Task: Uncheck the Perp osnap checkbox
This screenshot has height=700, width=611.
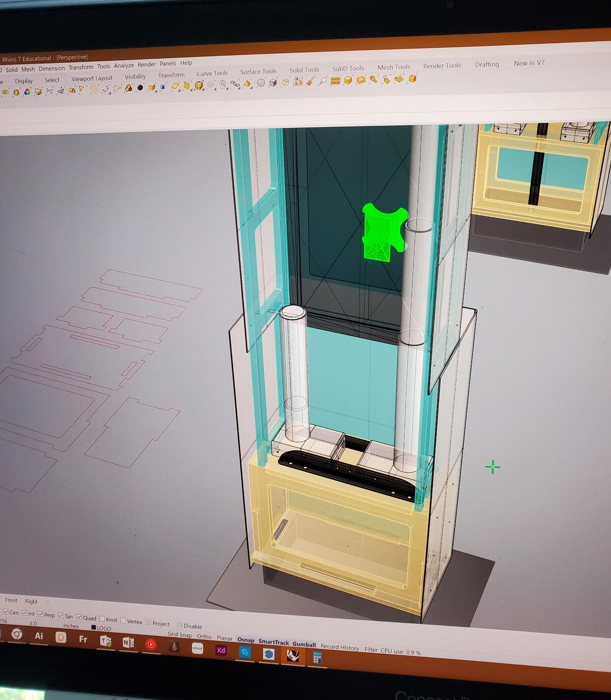Action: tap(41, 614)
